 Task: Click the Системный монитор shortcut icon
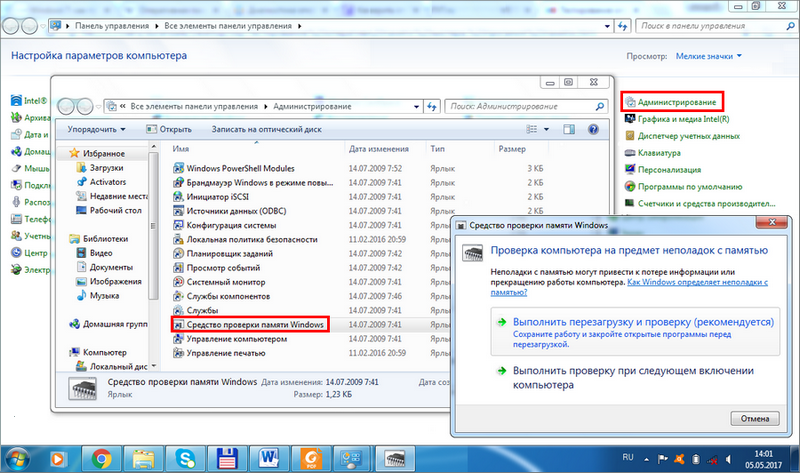178,282
